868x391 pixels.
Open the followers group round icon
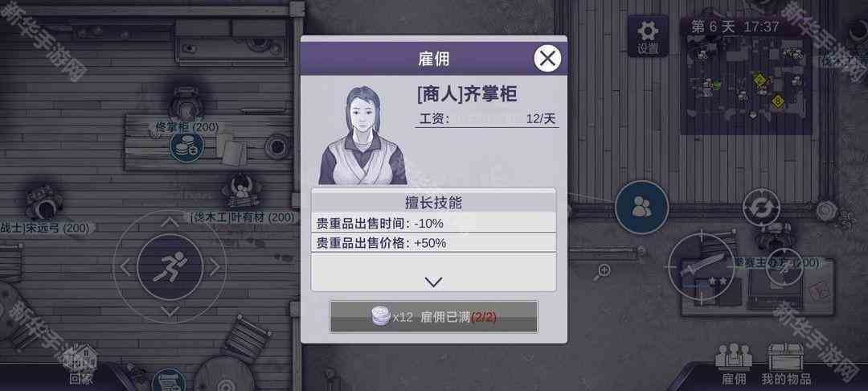[641, 207]
